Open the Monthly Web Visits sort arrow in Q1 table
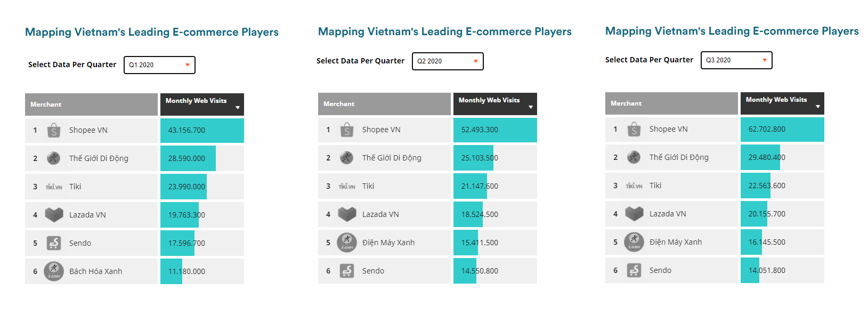868x314 pixels. pos(238,108)
